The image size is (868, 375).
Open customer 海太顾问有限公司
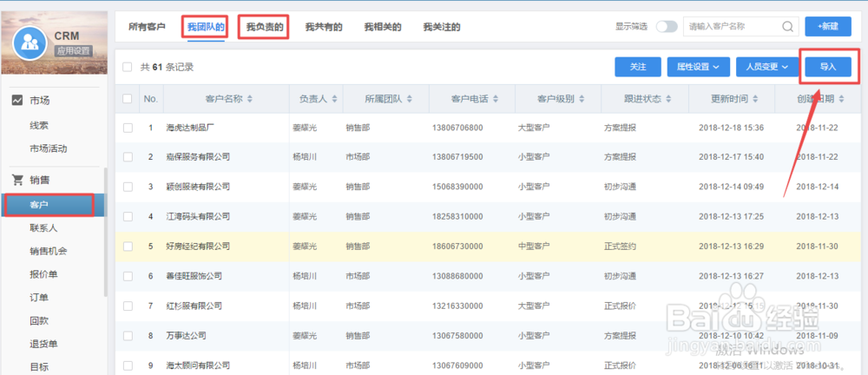(x=198, y=365)
